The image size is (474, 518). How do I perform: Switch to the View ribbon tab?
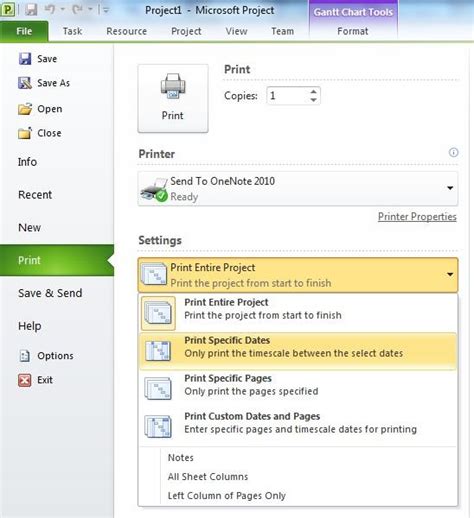236,31
